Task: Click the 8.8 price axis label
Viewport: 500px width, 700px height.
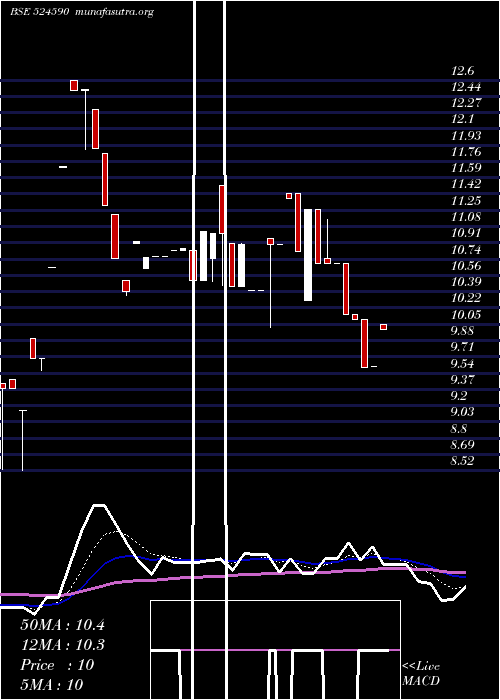Action: tap(459, 429)
